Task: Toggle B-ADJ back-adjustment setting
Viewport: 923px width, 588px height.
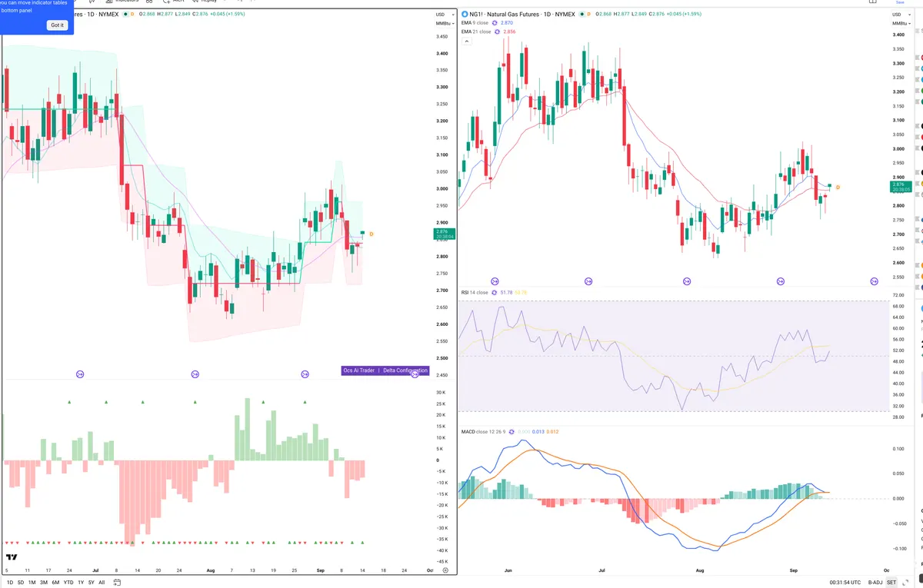Action: tap(875, 583)
